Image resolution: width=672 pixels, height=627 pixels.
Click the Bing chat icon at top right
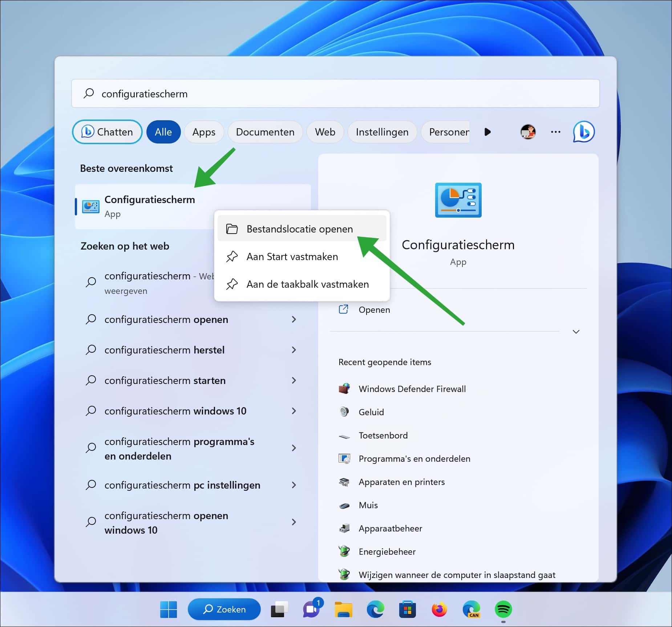coord(583,132)
